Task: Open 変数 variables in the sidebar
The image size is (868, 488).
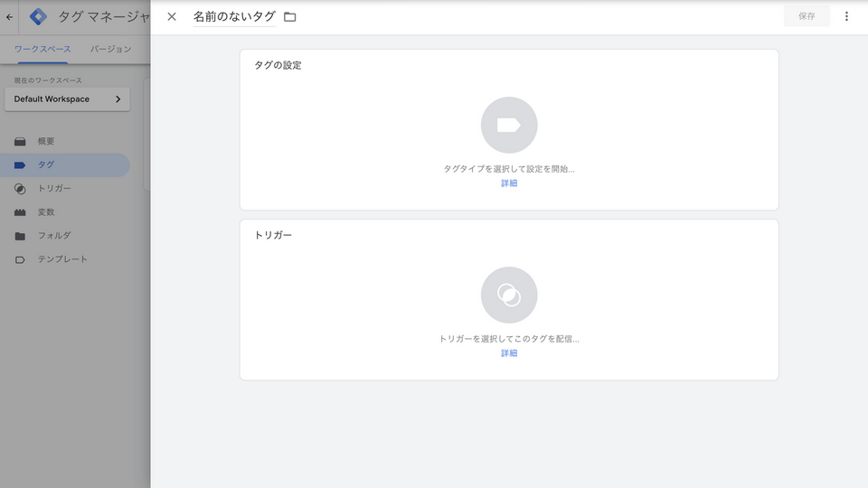Action: [x=46, y=212]
